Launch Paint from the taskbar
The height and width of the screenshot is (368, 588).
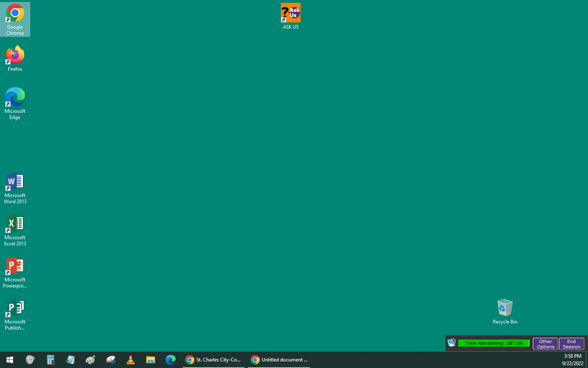pyautogui.click(x=90, y=360)
